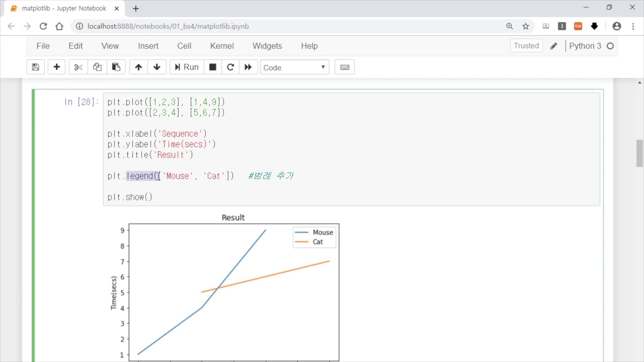Screen dimensions: 644x362
Task: Open the Cell menu
Action: pyautogui.click(x=184, y=46)
